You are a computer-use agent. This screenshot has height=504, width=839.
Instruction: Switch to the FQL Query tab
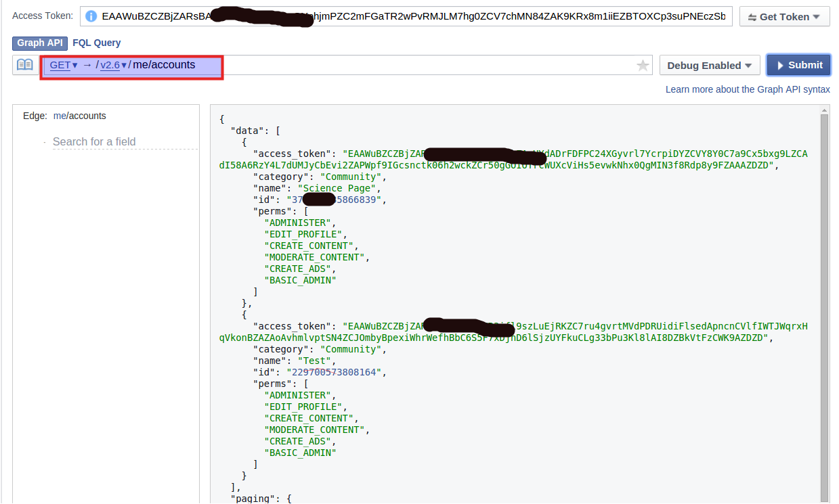(x=97, y=43)
